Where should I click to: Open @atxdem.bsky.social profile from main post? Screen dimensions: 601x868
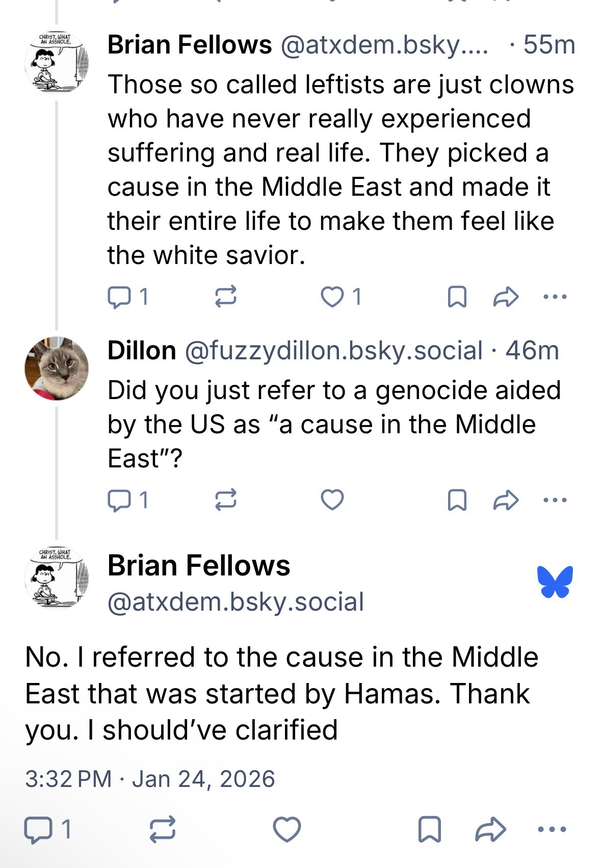236,602
